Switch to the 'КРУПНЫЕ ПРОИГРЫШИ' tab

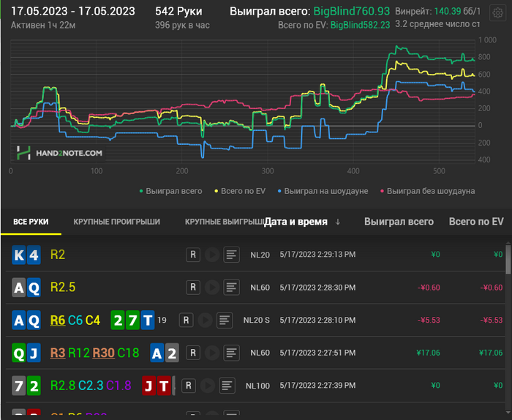click(116, 222)
